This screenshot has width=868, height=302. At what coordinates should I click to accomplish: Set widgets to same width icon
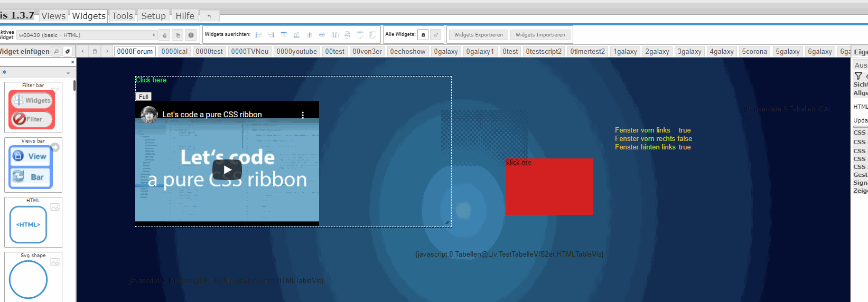click(360, 35)
